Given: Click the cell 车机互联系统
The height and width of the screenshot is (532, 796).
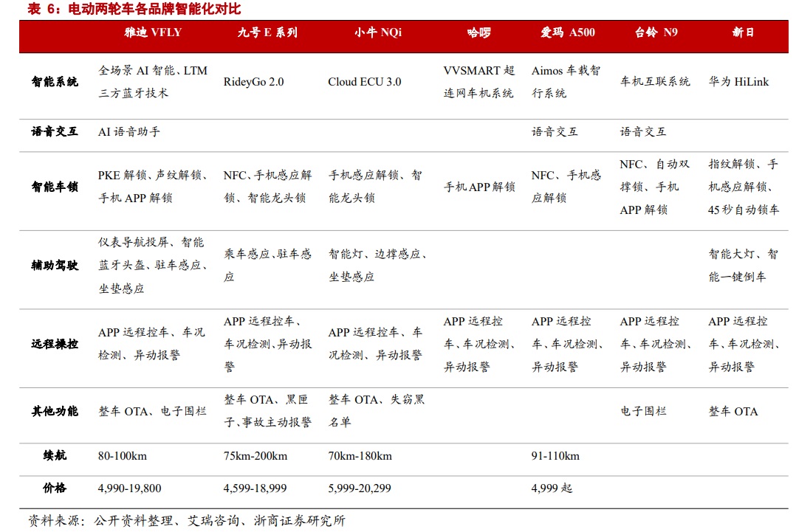Looking at the screenshot, I should point(655,82).
